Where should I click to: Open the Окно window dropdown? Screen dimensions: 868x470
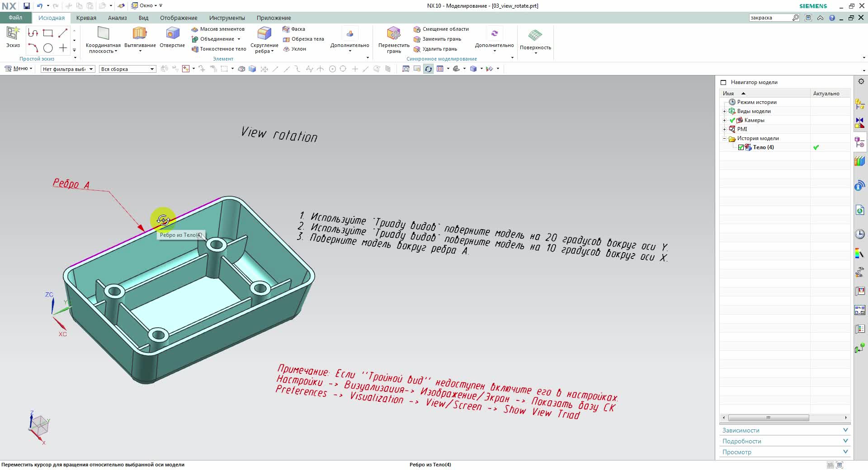coord(147,6)
